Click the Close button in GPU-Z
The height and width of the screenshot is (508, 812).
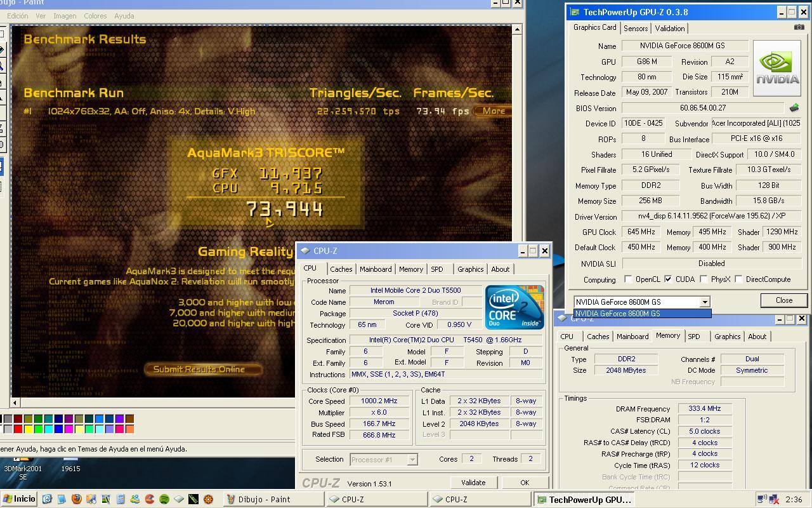[784, 300]
